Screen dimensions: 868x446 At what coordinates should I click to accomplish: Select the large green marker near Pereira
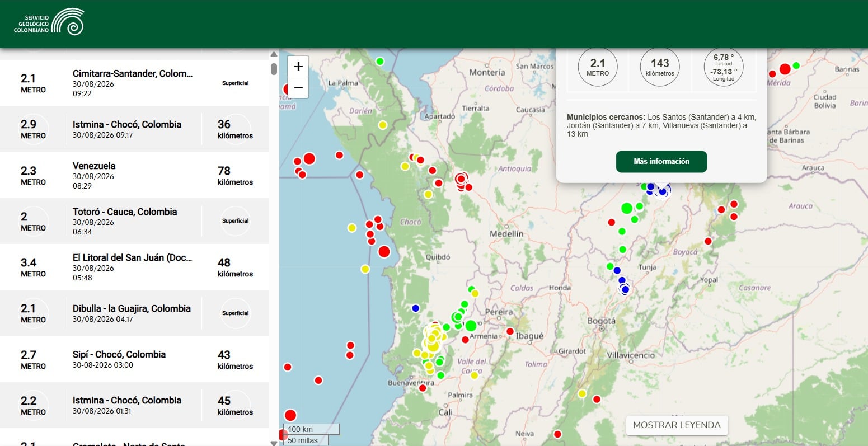click(471, 326)
